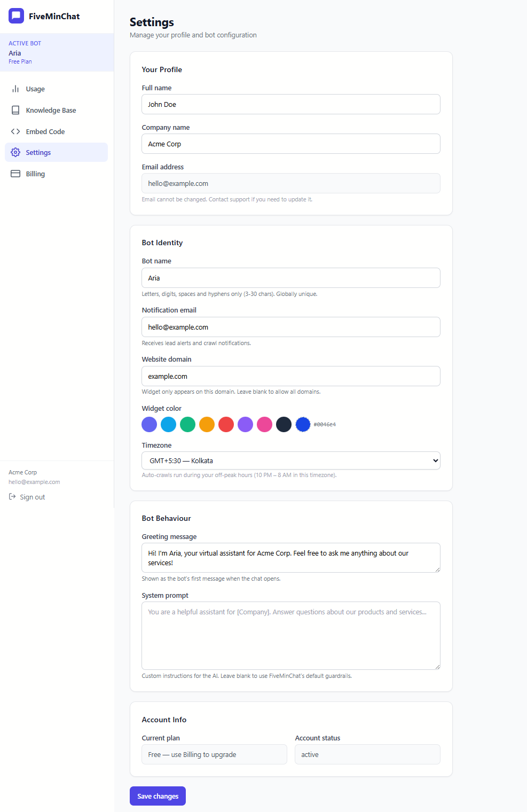Save changes to settings
Screen dimensions: 527x812
click(158, 796)
